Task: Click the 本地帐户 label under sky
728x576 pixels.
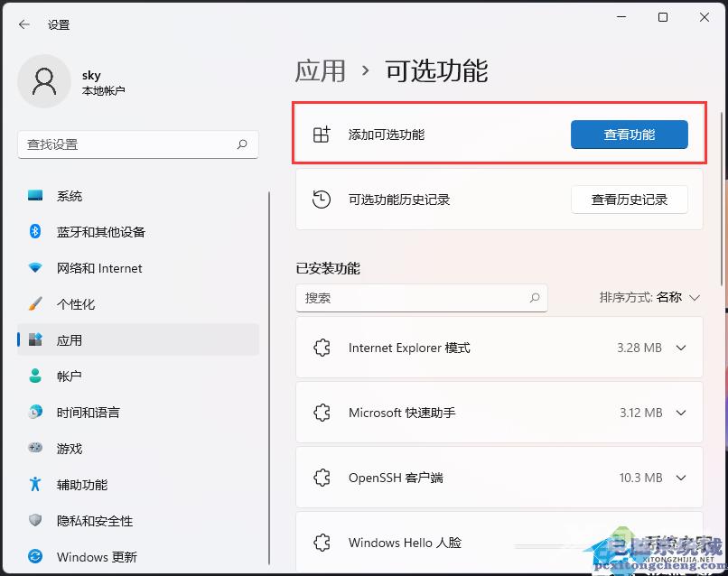Action: click(104, 90)
